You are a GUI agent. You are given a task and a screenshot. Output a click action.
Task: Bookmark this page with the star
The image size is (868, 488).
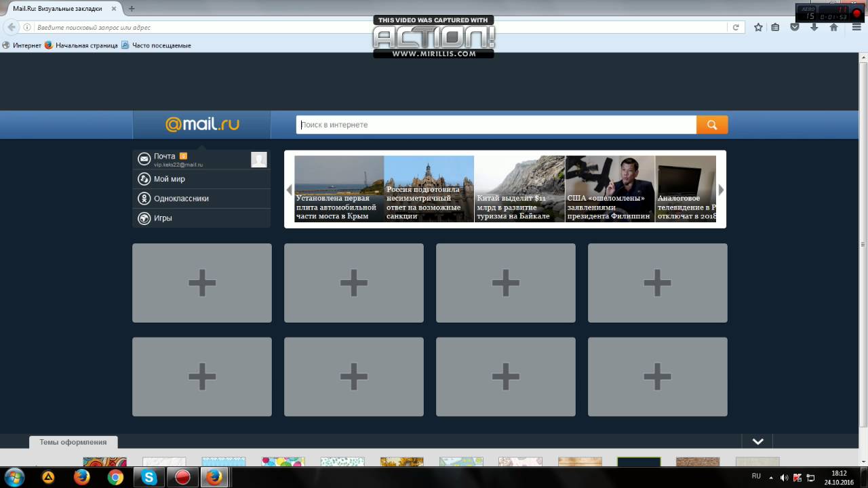(x=758, y=27)
